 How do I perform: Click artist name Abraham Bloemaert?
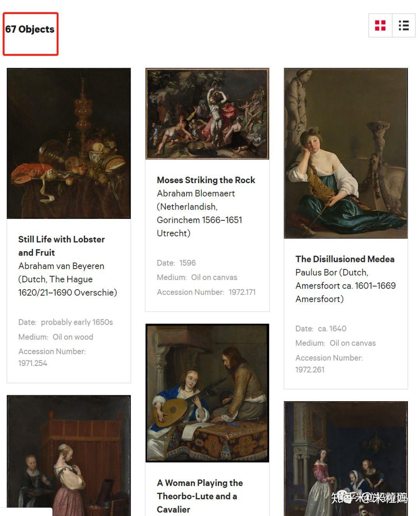[x=196, y=193]
